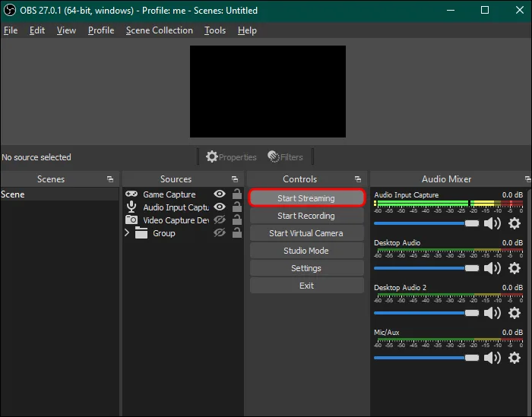This screenshot has width=532, height=417.
Task: Click Desktop Audio volume slider
Action: coord(426,268)
